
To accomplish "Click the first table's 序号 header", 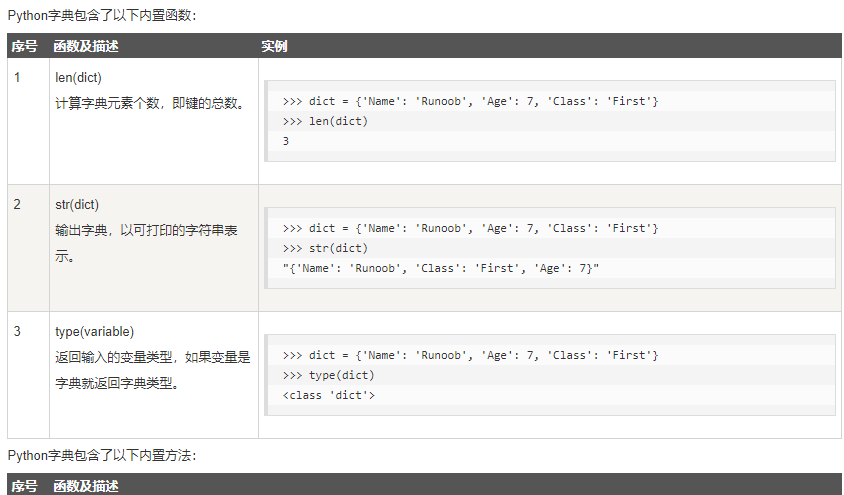I will (24, 46).
